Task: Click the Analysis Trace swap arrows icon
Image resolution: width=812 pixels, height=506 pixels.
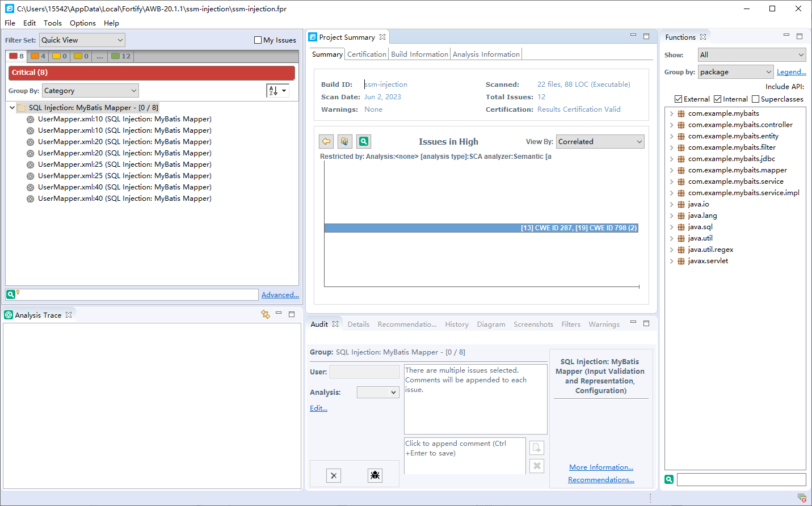Action: coord(265,314)
